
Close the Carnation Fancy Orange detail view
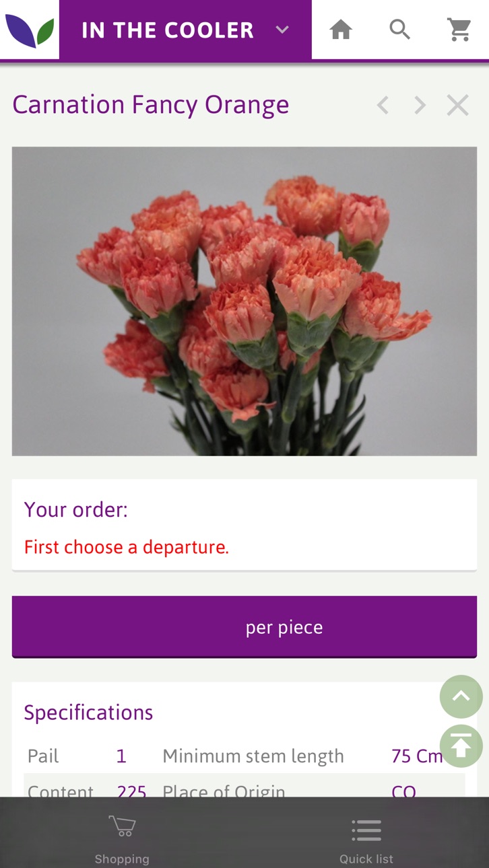[x=458, y=105]
